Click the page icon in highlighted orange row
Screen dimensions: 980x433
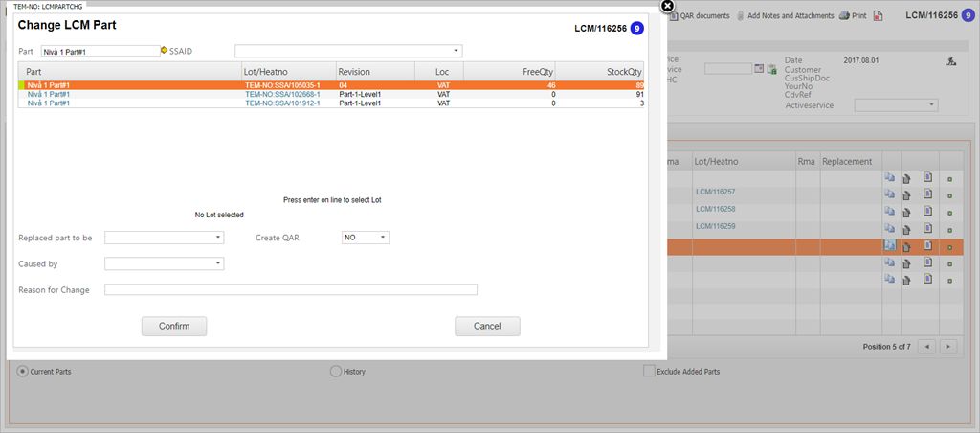point(927,246)
